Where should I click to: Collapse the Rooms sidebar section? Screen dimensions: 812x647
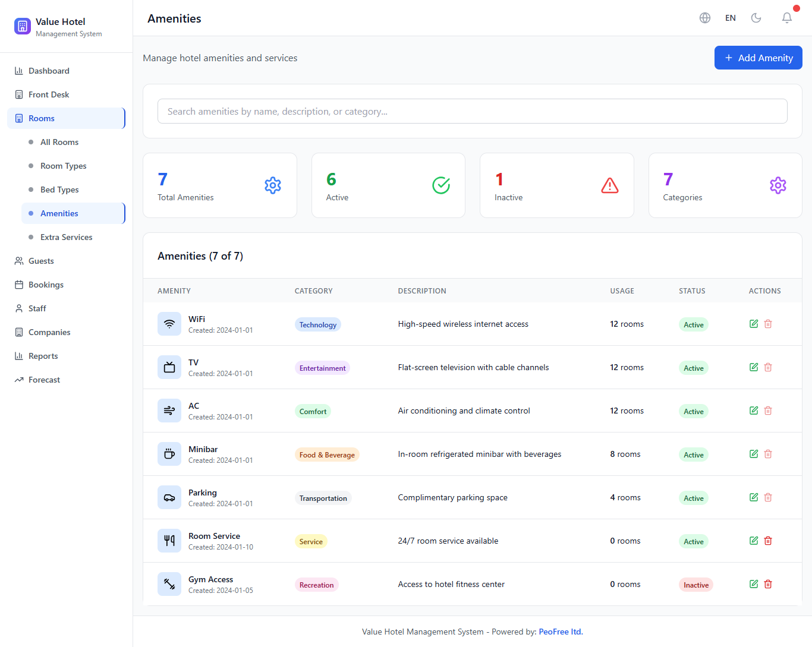[x=66, y=118]
